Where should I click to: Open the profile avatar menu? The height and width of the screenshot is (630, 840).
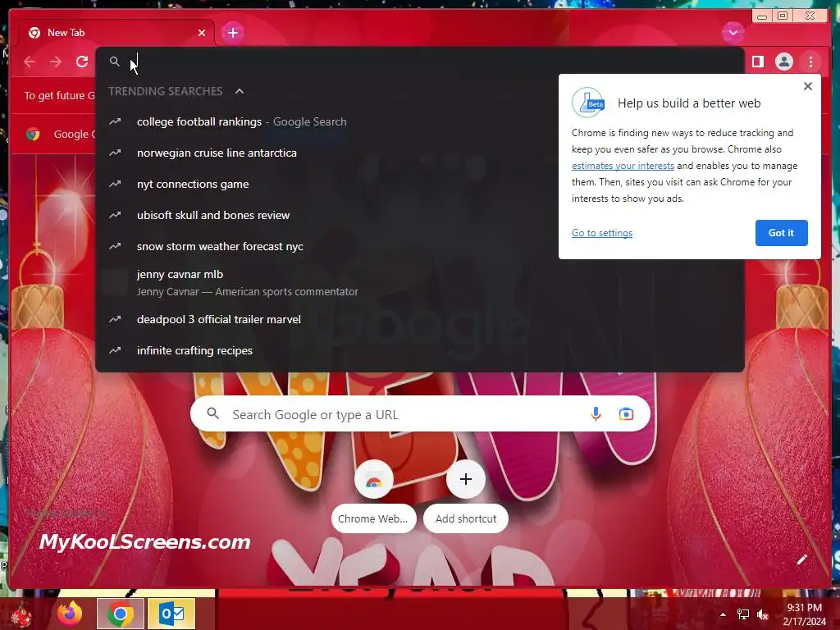[783, 62]
